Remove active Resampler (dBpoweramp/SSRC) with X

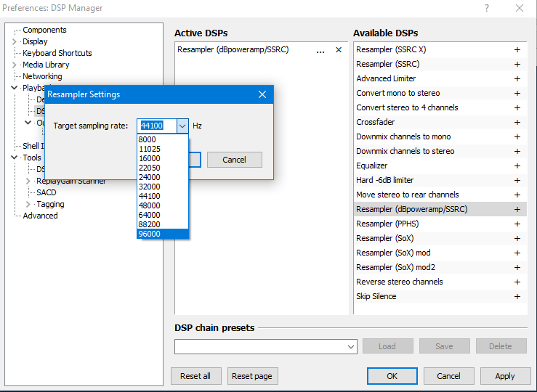pos(339,50)
